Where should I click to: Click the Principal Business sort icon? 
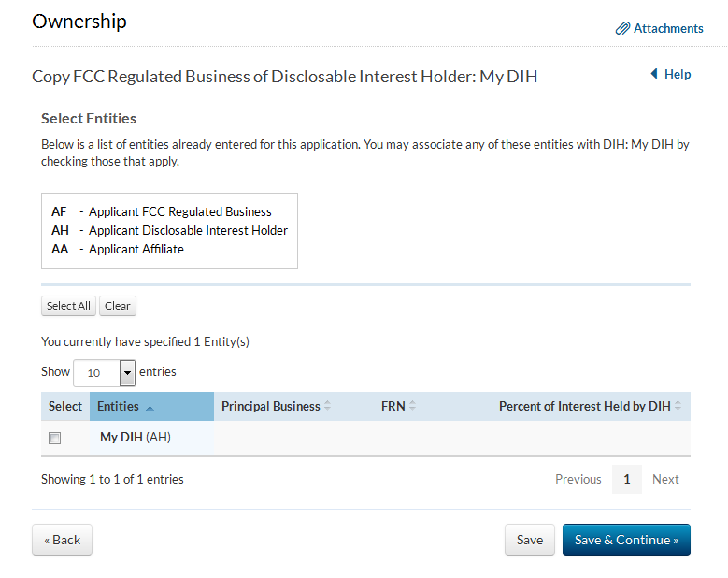[x=328, y=406]
